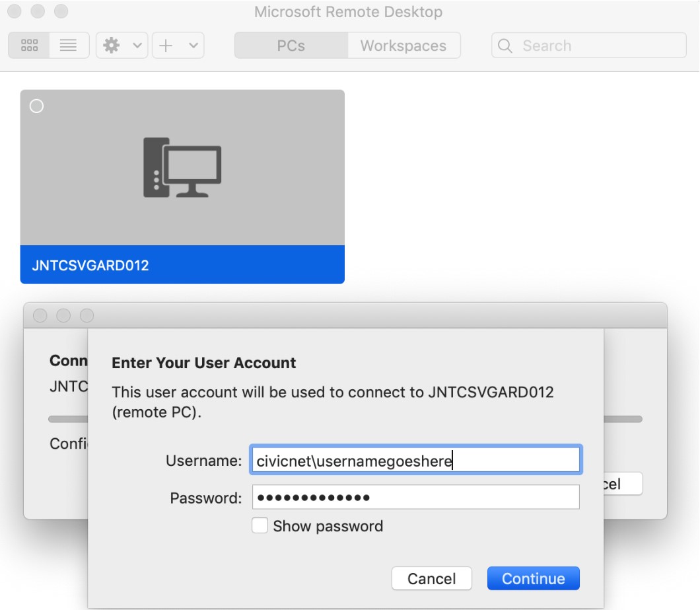Switch to the Workspaces tab

[403, 45]
